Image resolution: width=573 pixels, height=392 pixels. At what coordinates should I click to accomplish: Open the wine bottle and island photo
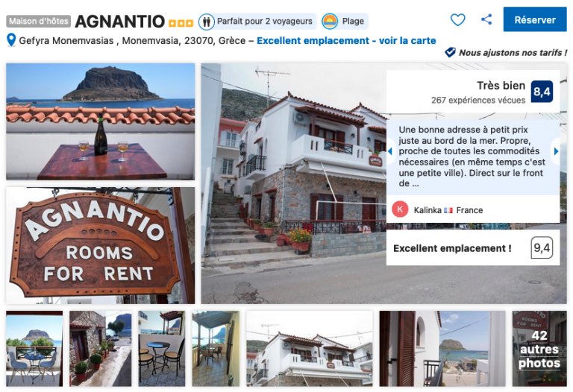[101, 121]
